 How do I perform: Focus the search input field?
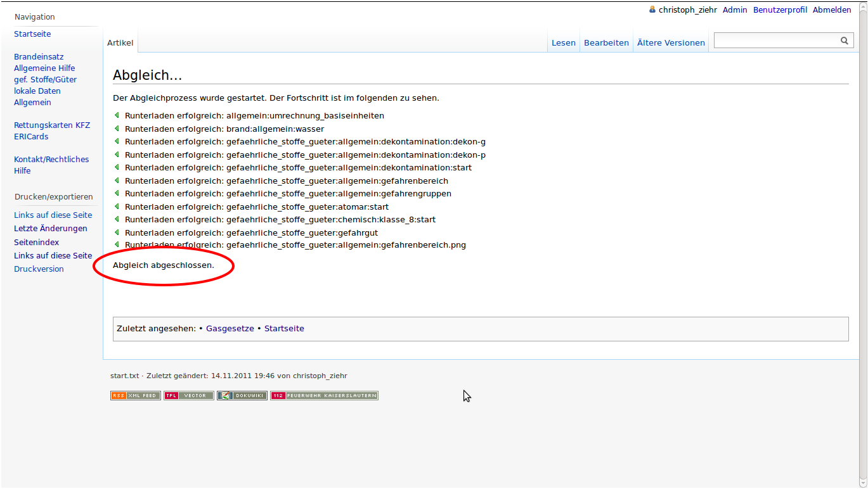pos(775,41)
